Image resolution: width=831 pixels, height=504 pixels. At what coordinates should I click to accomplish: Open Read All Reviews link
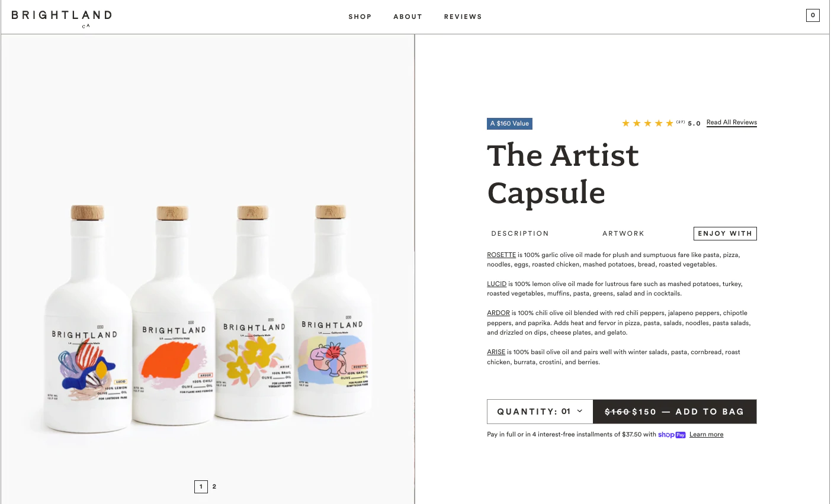[731, 123]
